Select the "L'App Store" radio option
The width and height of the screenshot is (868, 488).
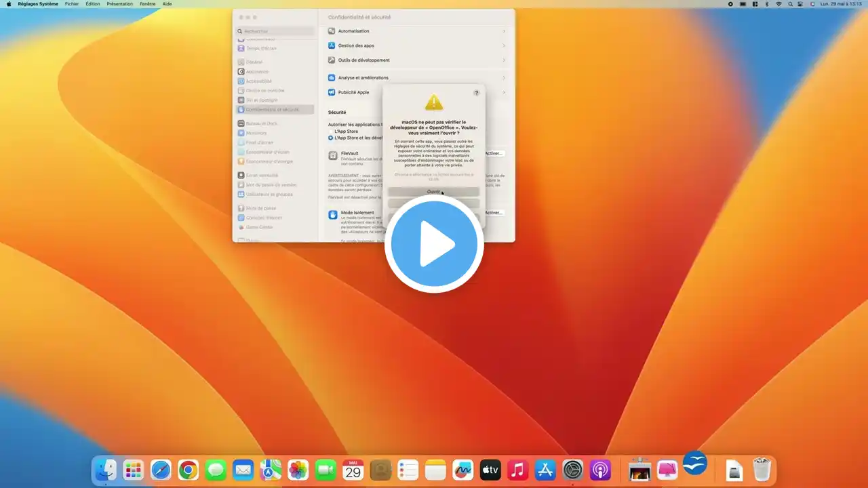(331, 131)
